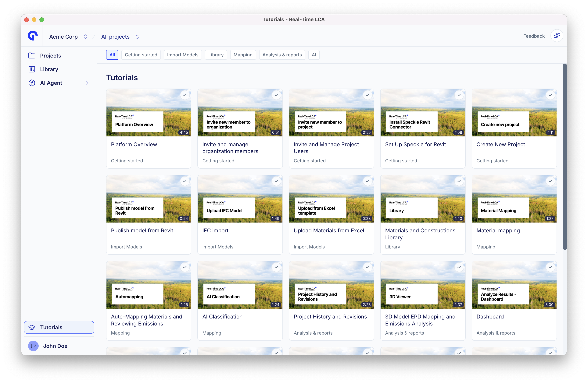Click the vertical scrollbar of tutorials list
This screenshot has height=383, width=588.
point(565,157)
